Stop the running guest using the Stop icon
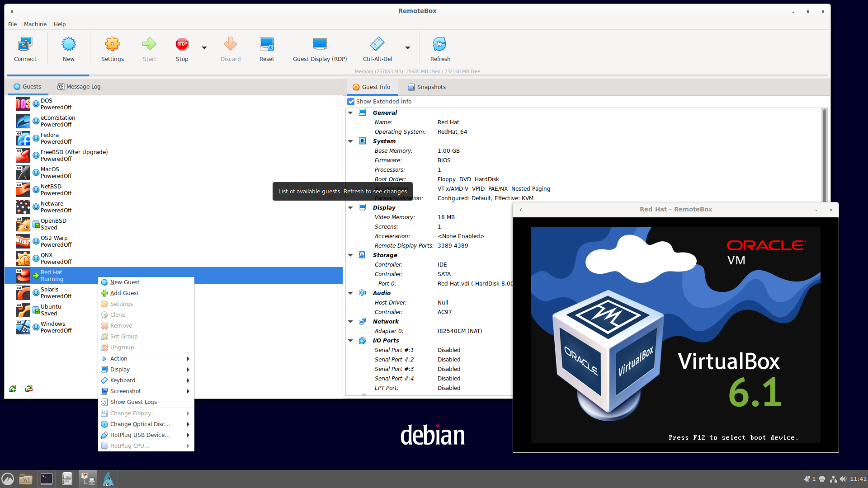 coord(182,47)
